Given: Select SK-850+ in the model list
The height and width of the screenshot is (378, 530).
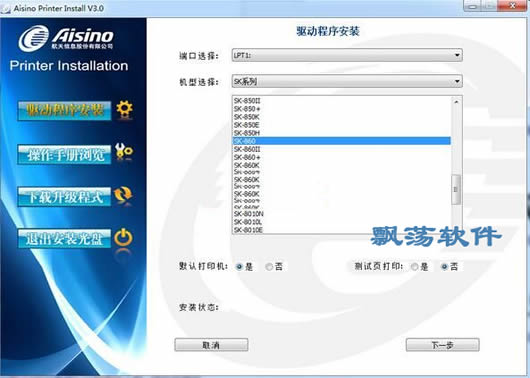Looking at the screenshot, I should [342, 109].
